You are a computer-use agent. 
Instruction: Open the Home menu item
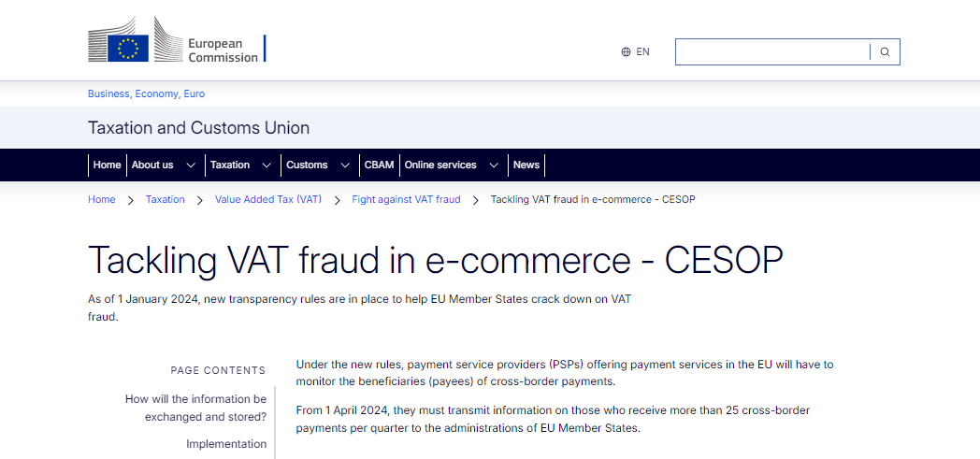(107, 165)
